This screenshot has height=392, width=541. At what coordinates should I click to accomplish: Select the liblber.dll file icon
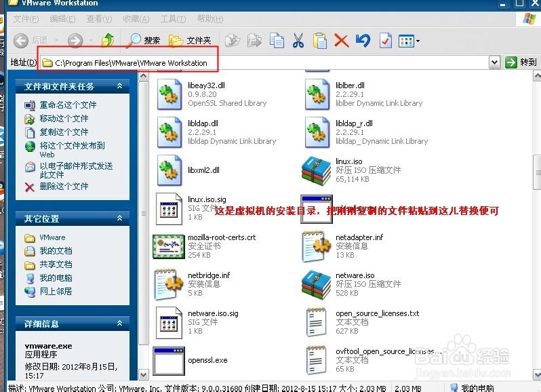coord(317,94)
